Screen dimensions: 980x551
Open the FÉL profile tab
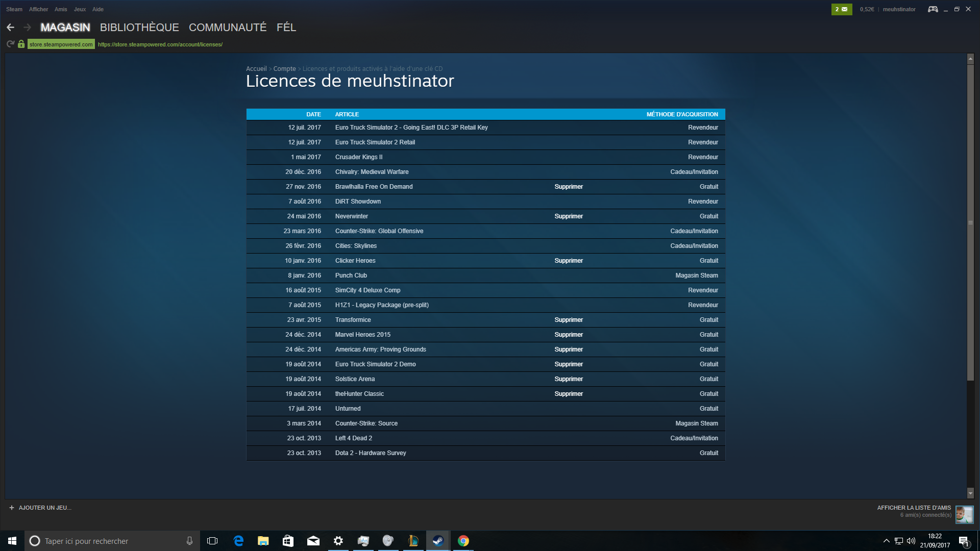point(286,28)
